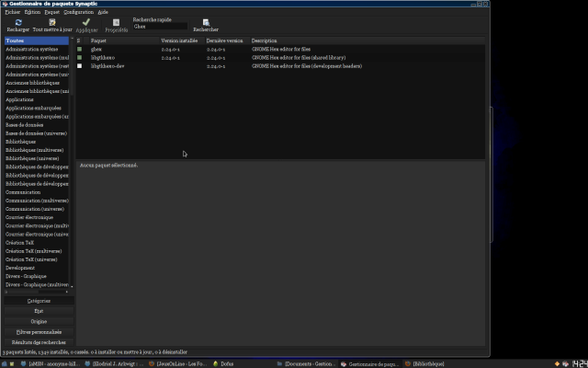Click the Bibliothèque taskbar entry
Image resolution: width=588 pixels, height=368 pixels.
[431, 363]
